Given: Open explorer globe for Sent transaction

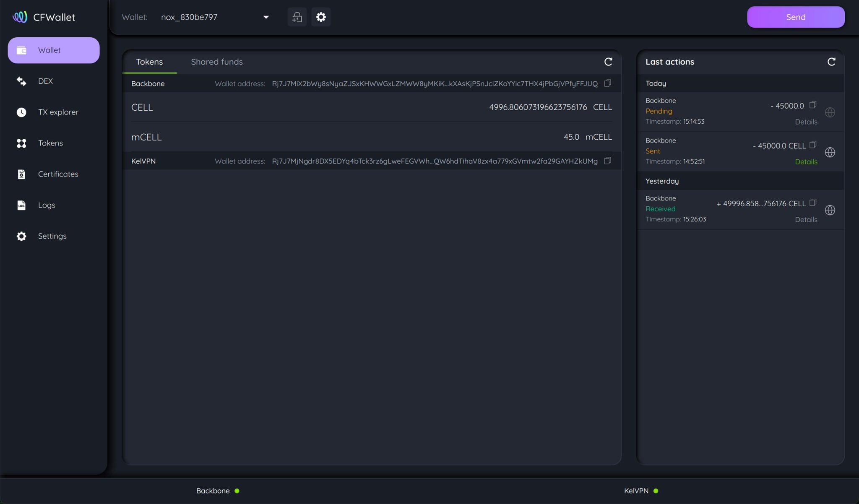Looking at the screenshot, I should 830,152.
